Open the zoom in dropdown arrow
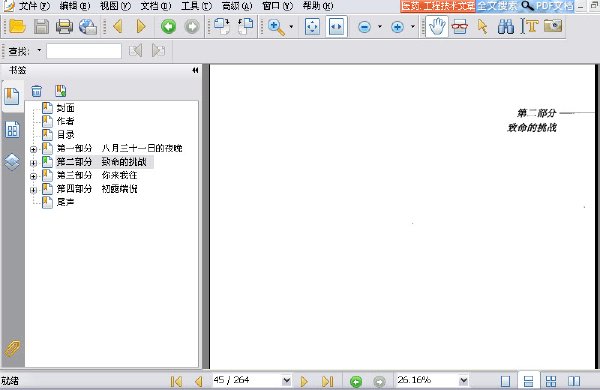The width and height of the screenshot is (600, 390). (412, 27)
